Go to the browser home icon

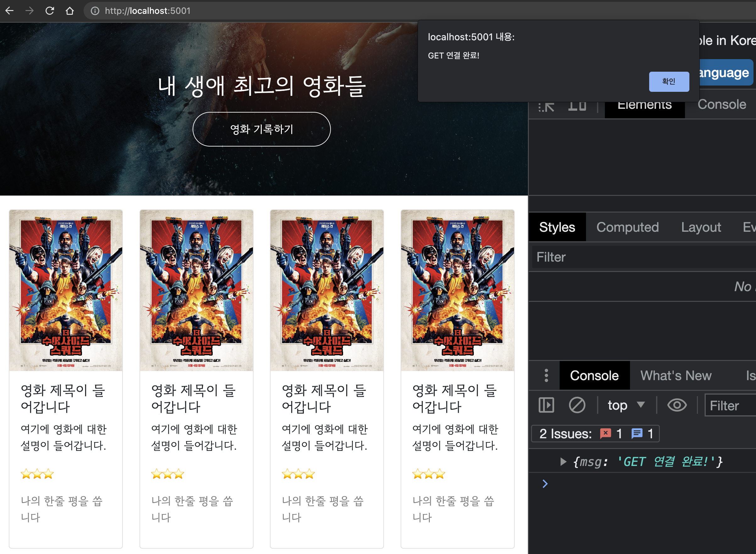coord(70,11)
